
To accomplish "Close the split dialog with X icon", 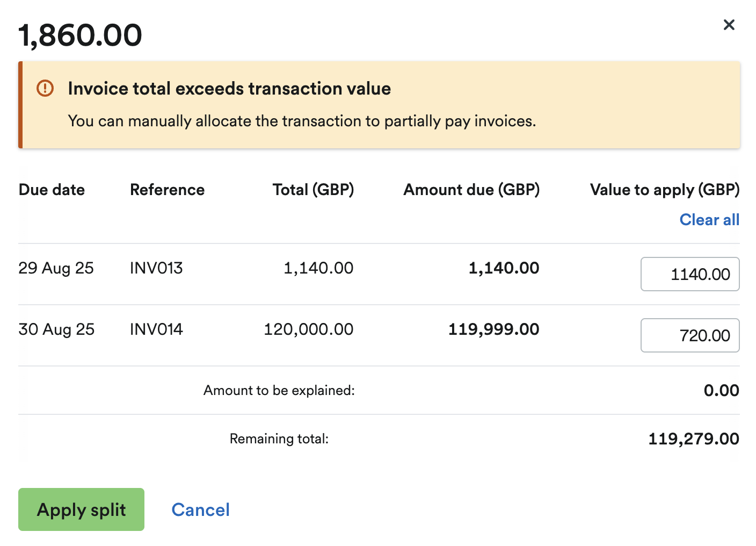I will [x=729, y=25].
